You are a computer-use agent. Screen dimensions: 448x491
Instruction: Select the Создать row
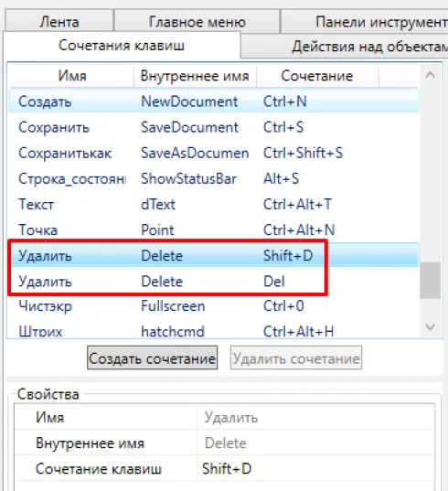point(214,101)
